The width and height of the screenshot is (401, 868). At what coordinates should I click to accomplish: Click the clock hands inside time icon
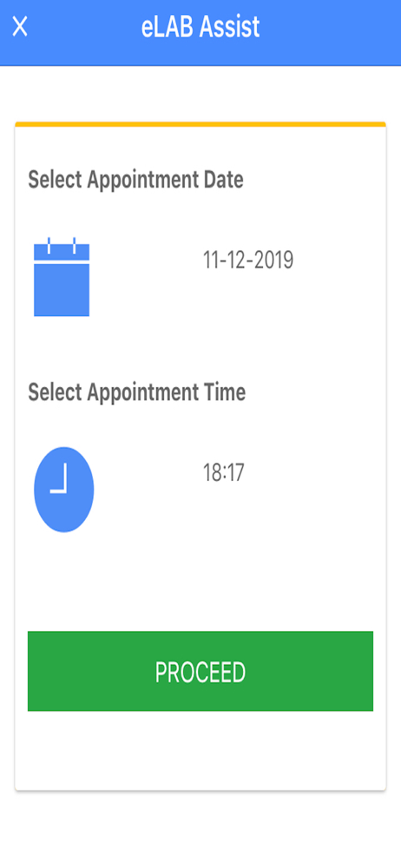[x=59, y=479]
